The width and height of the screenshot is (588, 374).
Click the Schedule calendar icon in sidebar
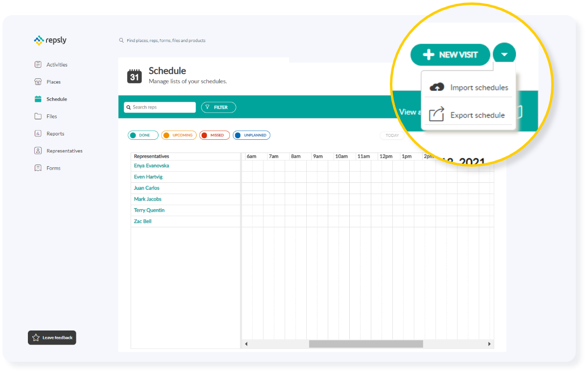(x=37, y=99)
